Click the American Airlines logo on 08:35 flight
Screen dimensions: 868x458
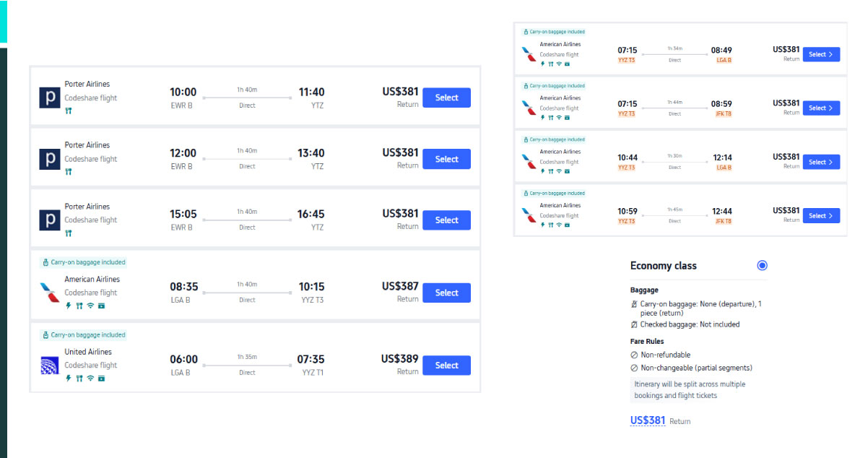[50, 293]
